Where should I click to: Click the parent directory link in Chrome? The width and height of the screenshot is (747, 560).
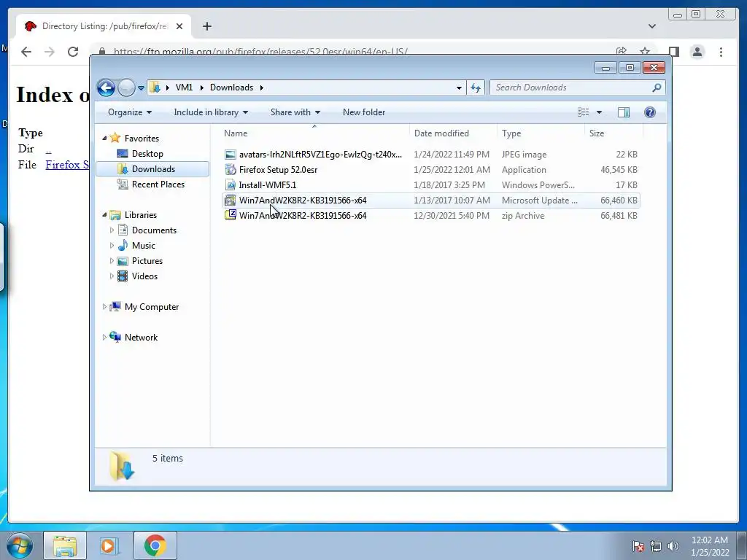[48, 149]
